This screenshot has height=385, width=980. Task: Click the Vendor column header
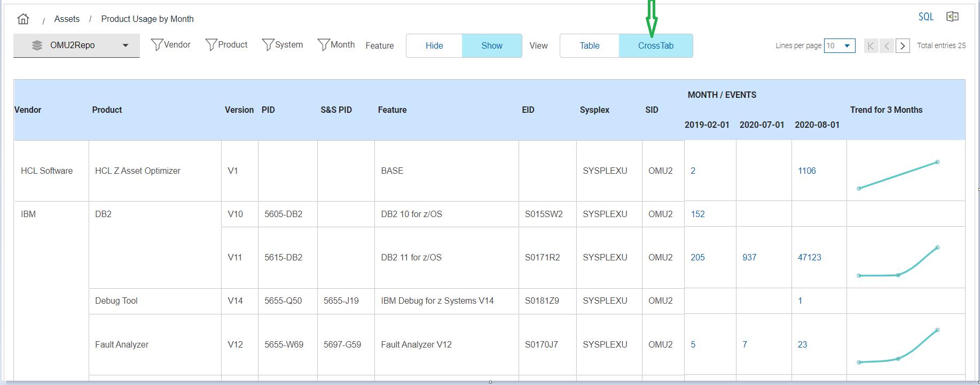tap(28, 110)
